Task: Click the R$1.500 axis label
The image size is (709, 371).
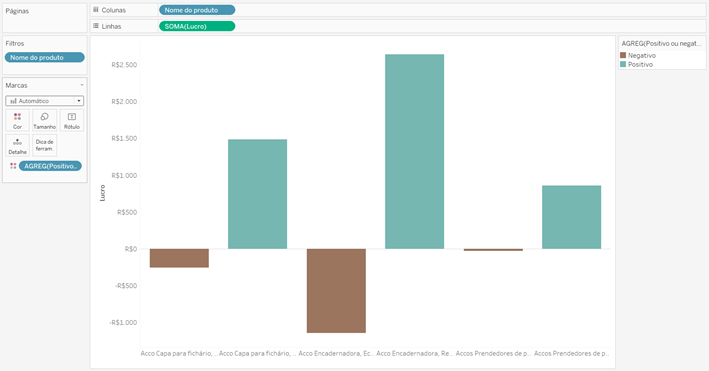Action: [x=124, y=138]
